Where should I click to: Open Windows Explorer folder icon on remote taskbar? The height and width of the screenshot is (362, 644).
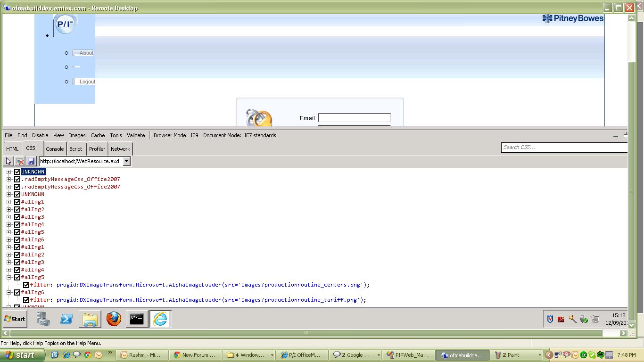coord(90,319)
